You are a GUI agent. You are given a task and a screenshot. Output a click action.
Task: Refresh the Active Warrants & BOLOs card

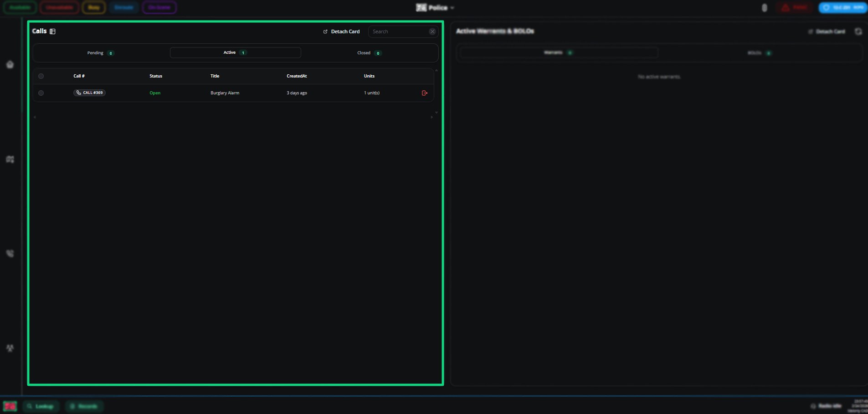coord(858,31)
